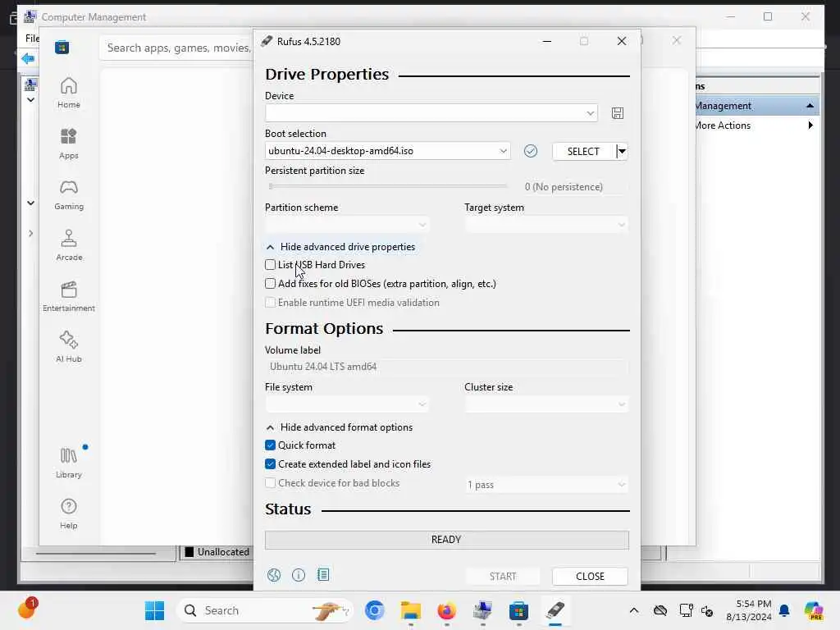Adjust the Persistent partition size slider
This screenshot has height=630, width=840.
tap(388, 186)
